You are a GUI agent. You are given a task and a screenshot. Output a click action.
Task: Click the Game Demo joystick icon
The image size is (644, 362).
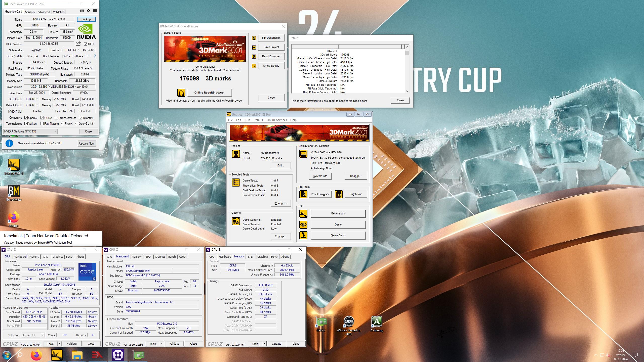(303, 235)
